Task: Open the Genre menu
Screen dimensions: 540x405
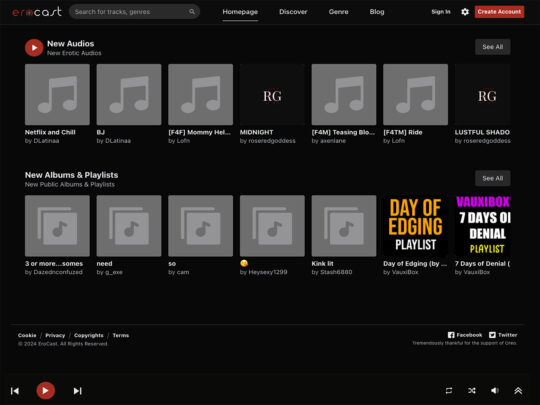Action: pos(338,12)
